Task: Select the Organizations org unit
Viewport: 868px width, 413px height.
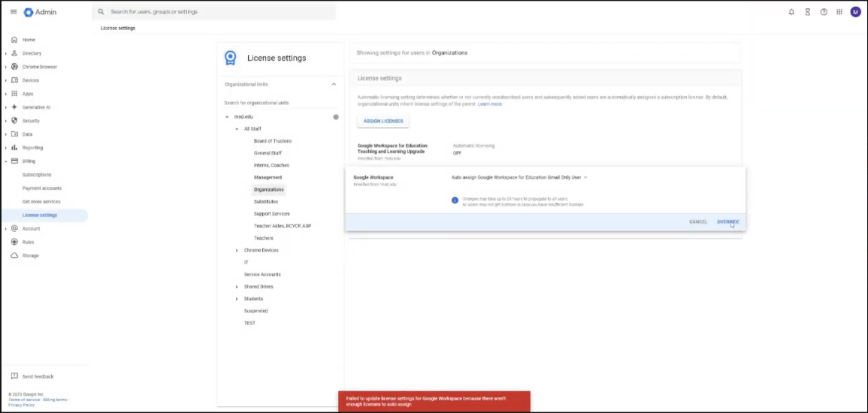Action: [268, 190]
